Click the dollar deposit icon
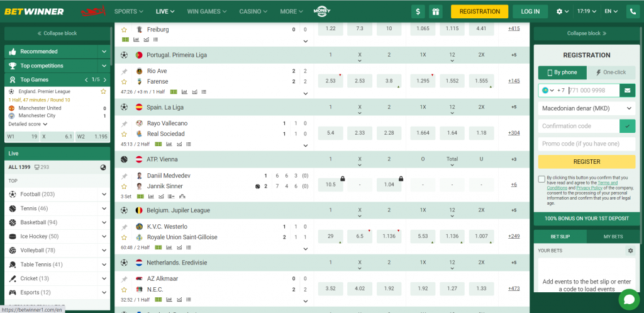644x313 pixels. (418, 11)
